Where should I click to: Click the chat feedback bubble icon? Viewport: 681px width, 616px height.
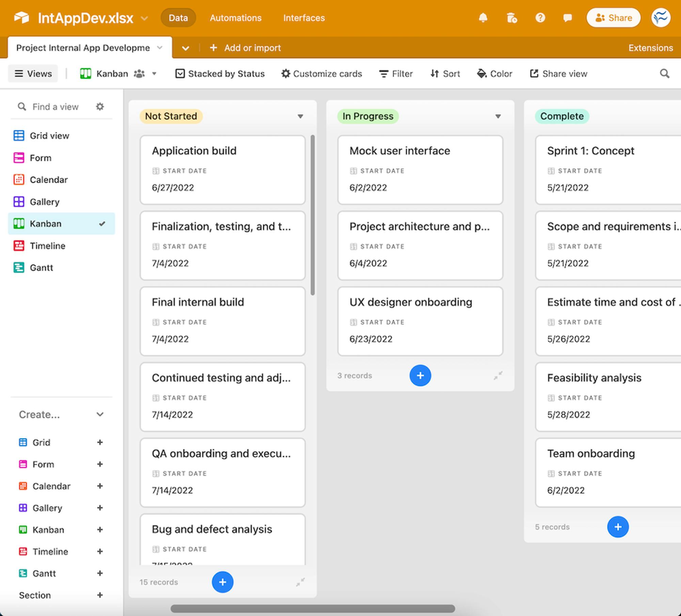567,18
